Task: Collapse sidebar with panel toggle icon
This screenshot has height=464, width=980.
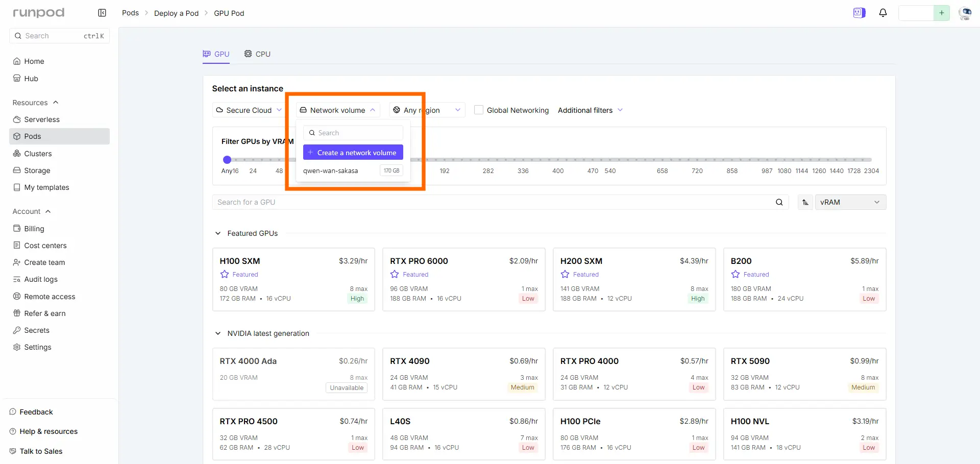Action: pos(102,13)
